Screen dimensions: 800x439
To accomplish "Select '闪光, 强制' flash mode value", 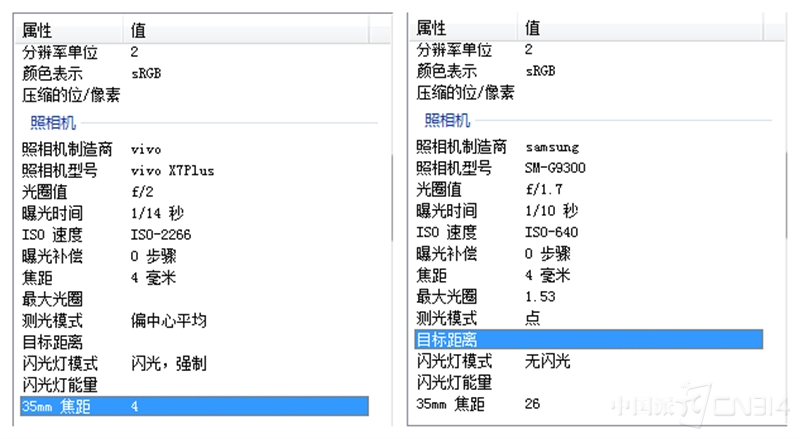I will click(x=168, y=363).
